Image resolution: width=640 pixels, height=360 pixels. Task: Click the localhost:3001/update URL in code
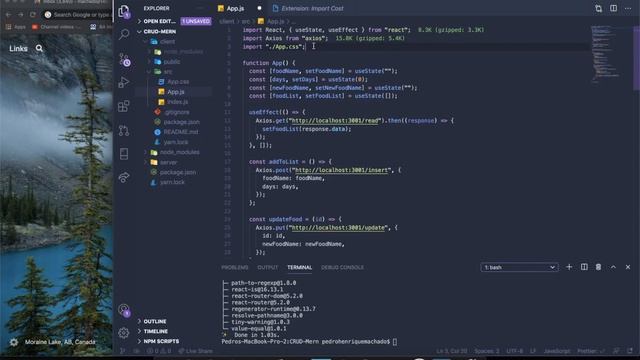coord(339,227)
